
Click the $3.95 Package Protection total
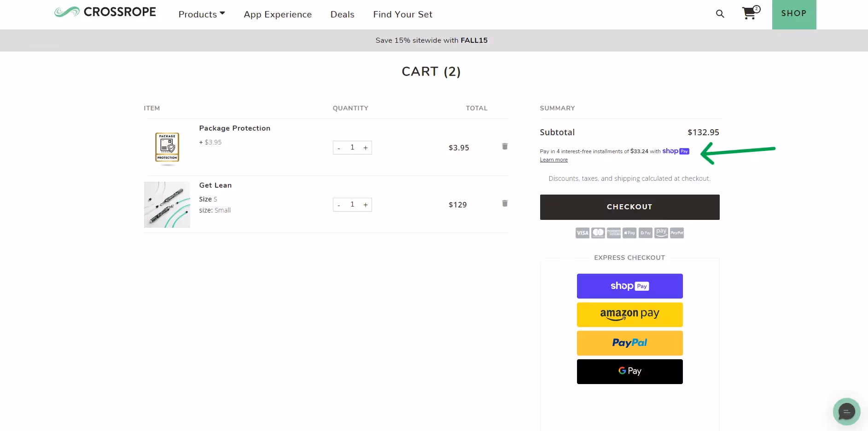[459, 148]
